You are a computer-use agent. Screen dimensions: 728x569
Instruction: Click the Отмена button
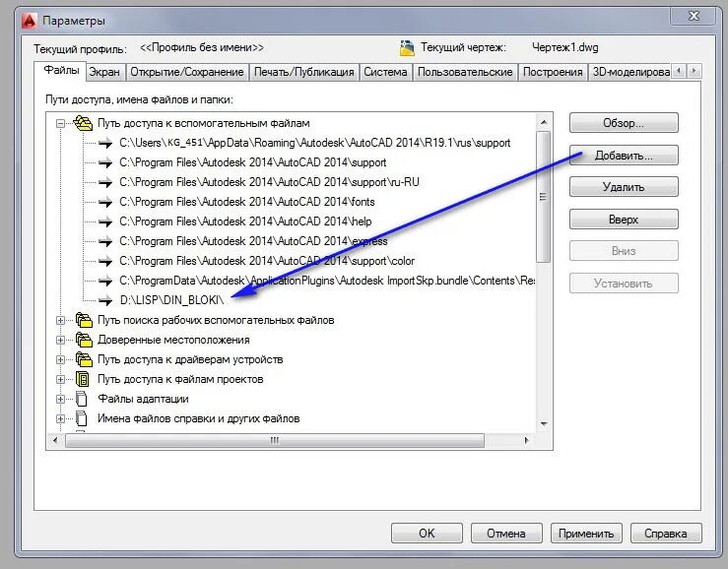506,534
